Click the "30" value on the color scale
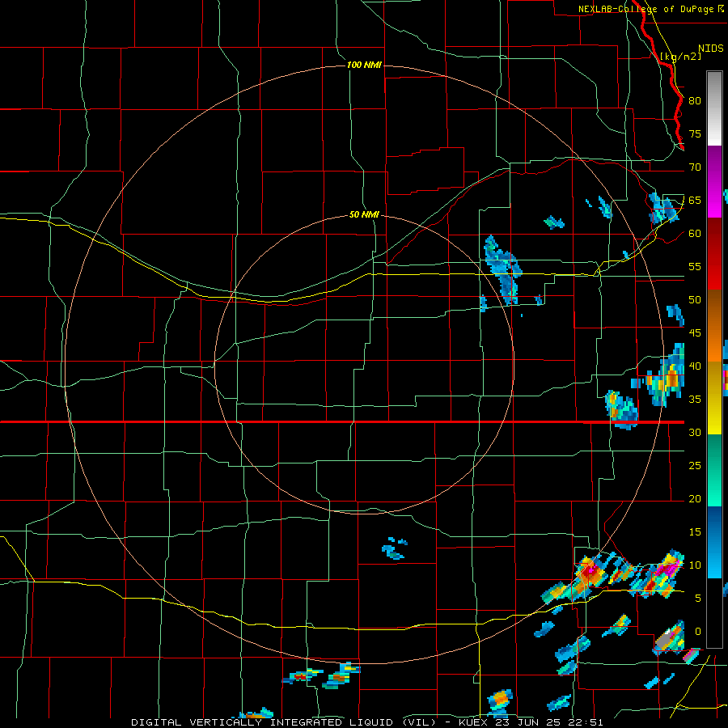Screen dimensions: 728x728 (695, 432)
